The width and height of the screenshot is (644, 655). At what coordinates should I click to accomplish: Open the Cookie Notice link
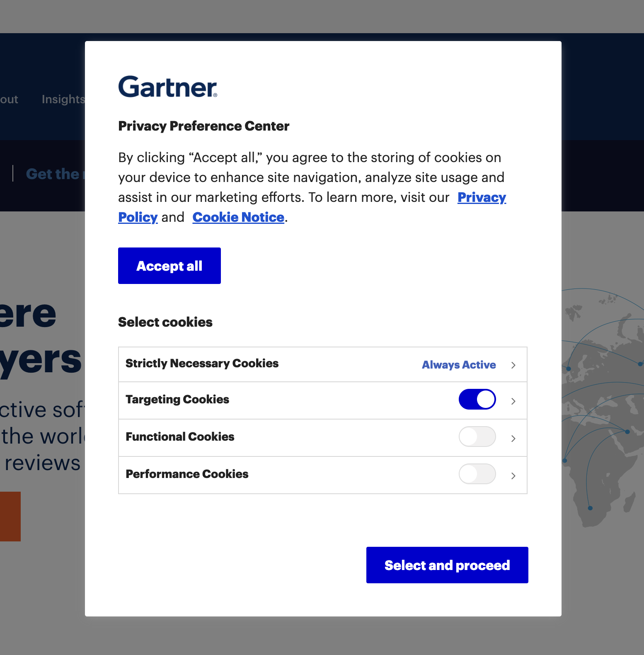point(238,217)
